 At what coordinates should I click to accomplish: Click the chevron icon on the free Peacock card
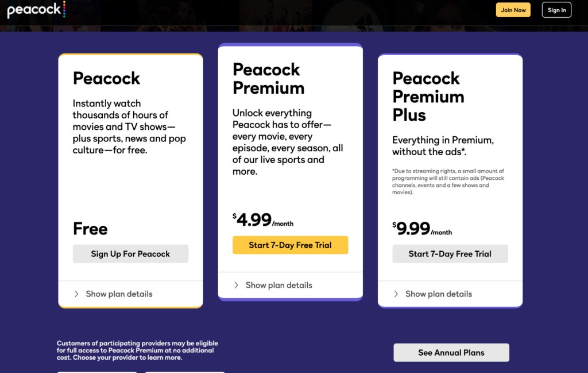tap(76, 294)
